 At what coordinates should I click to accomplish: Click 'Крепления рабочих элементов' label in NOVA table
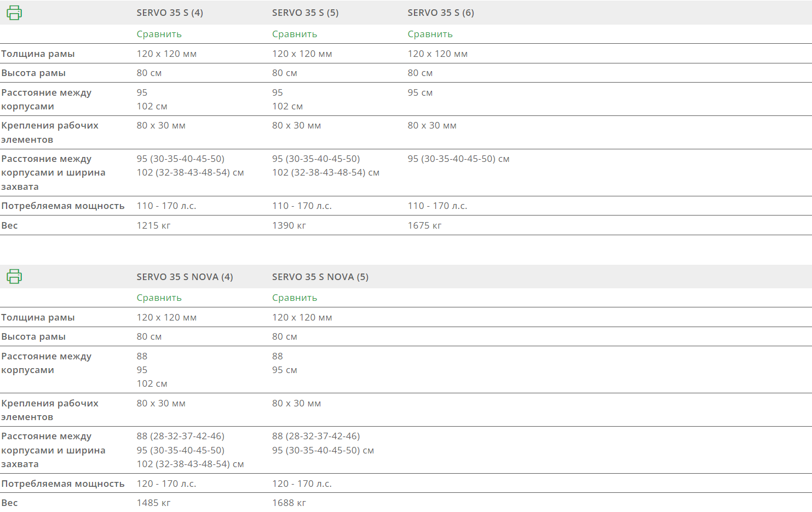pyautogui.click(x=50, y=410)
